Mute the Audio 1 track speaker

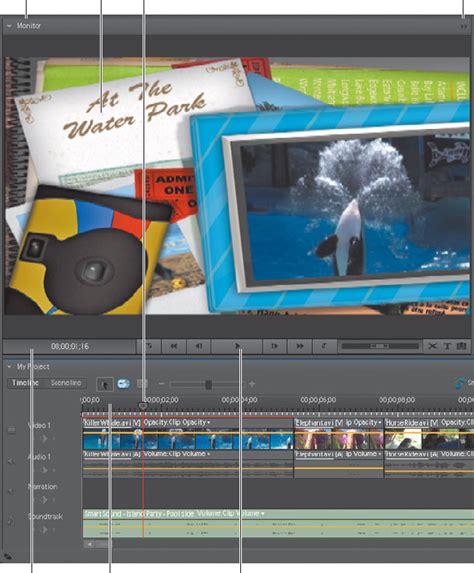coord(11,461)
